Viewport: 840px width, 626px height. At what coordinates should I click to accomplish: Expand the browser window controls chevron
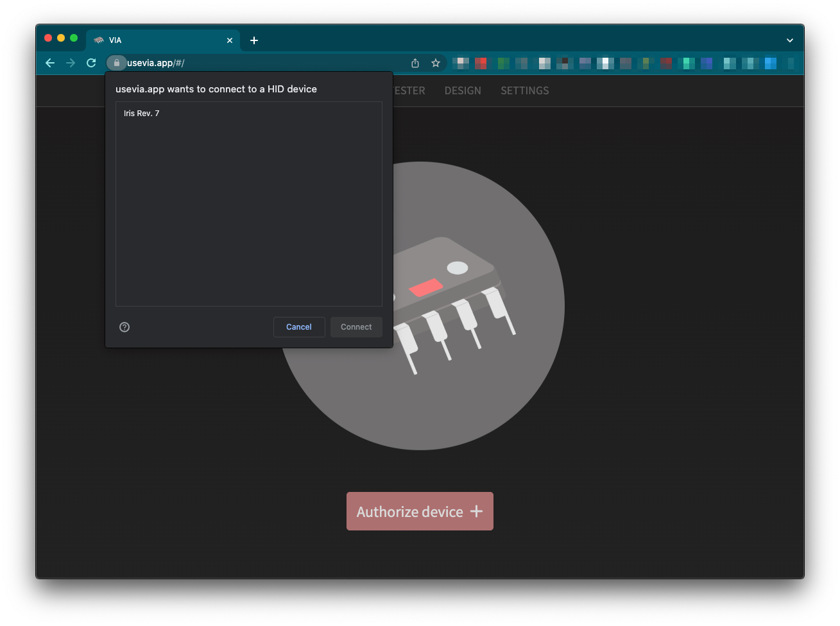[x=790, y=40]
